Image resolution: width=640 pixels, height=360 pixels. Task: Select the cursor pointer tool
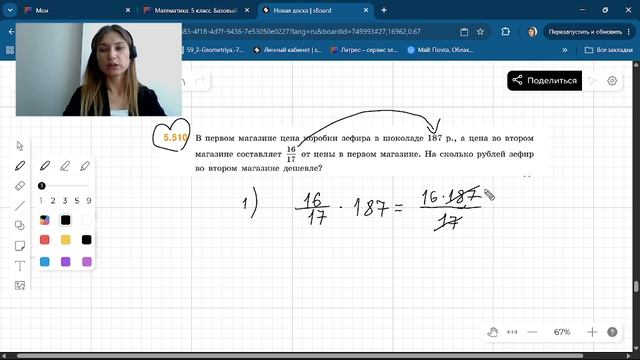20,146
